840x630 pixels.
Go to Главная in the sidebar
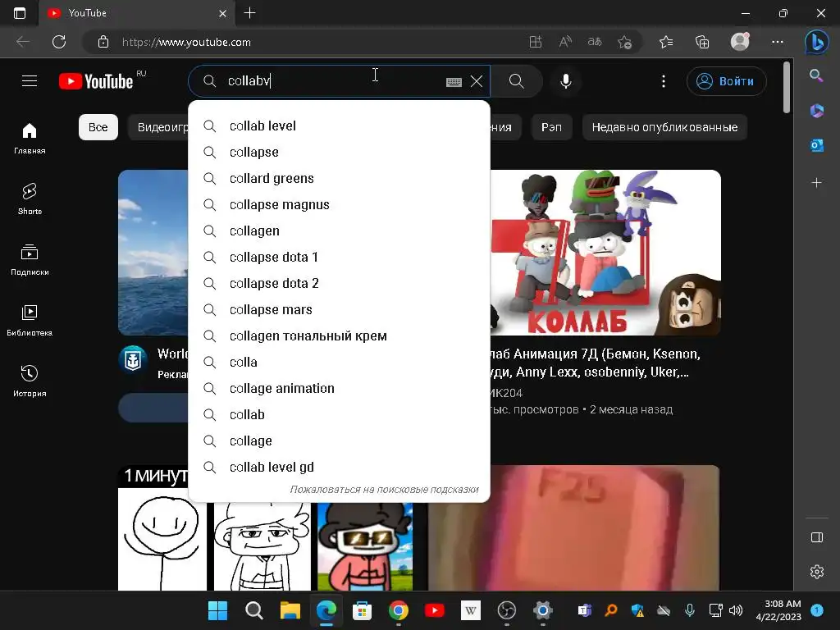pyautogui.click(x=30, y=138)
